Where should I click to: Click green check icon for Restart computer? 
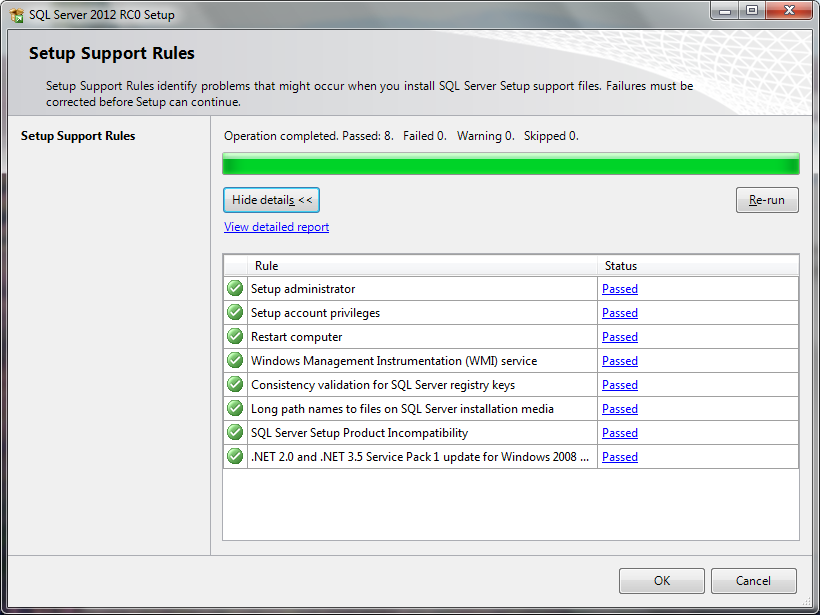click(235, 336)
